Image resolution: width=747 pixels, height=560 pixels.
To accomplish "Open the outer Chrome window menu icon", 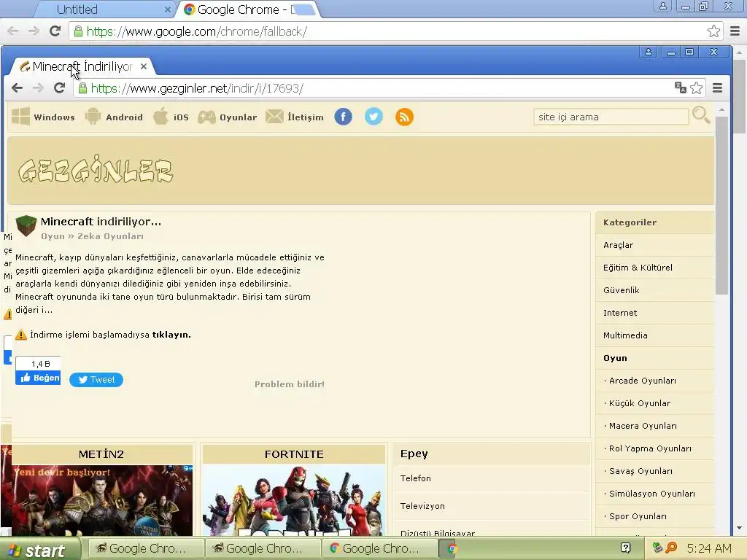I will tap(735, 31).
